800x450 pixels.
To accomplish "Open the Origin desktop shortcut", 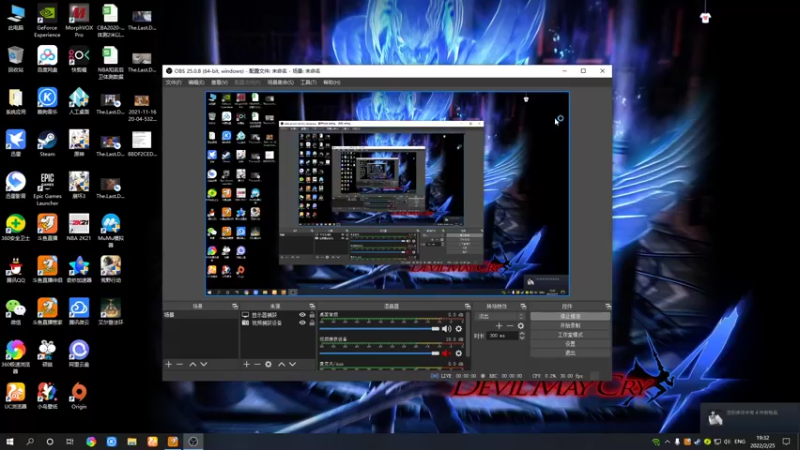I will click(79, 396).
